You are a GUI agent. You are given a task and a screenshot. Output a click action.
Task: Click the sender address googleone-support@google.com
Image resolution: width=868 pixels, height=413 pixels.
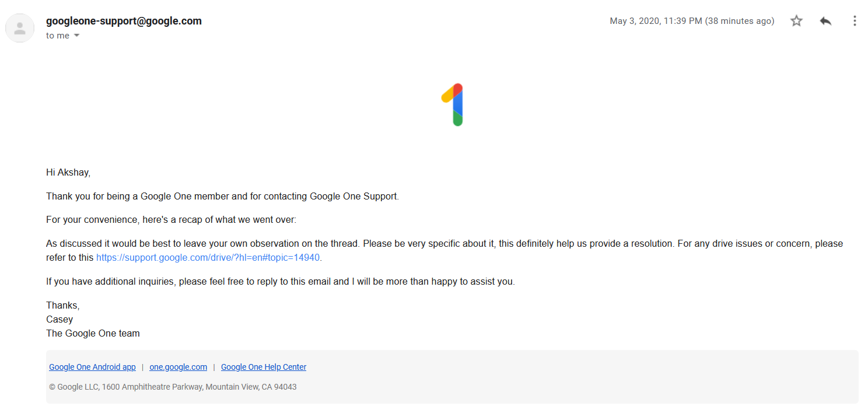pyautogui.click(x=124, y=20)
